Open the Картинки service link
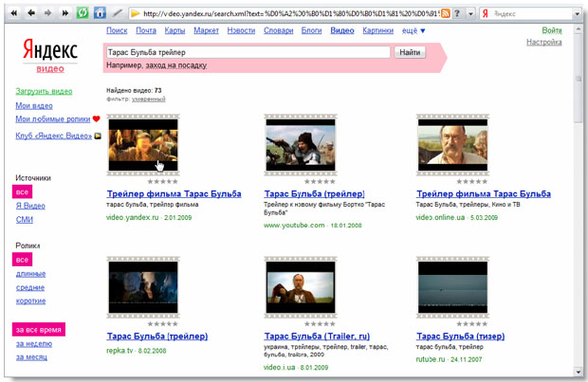Viewport: 588px width, 382px height. (378, 30)
